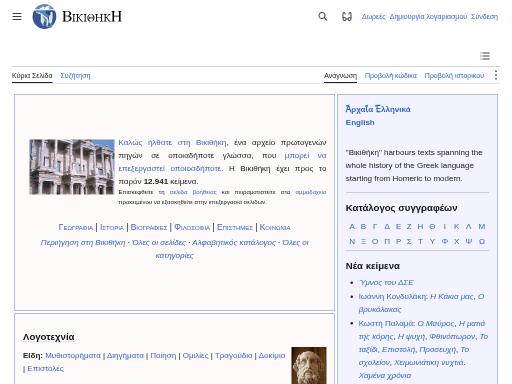Open the Γεωγραφία category link
Viewport: 512px width, 384px height.
[x=76, y=227]
